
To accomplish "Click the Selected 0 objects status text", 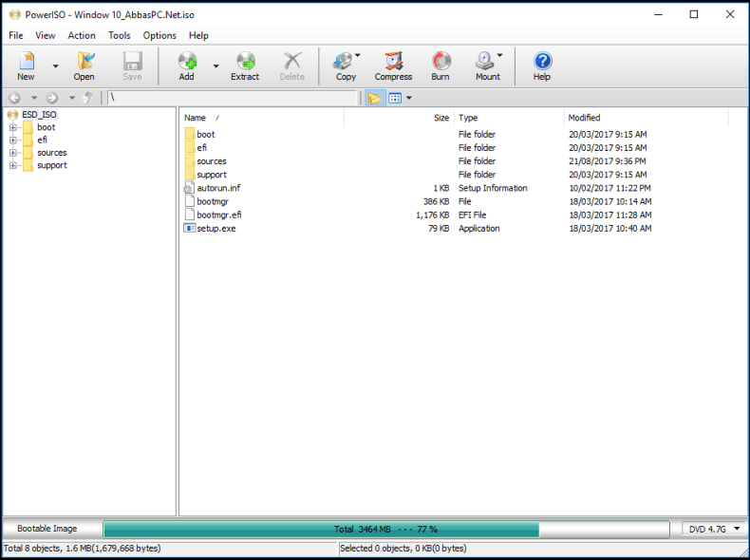I will [x=403, y=548].
